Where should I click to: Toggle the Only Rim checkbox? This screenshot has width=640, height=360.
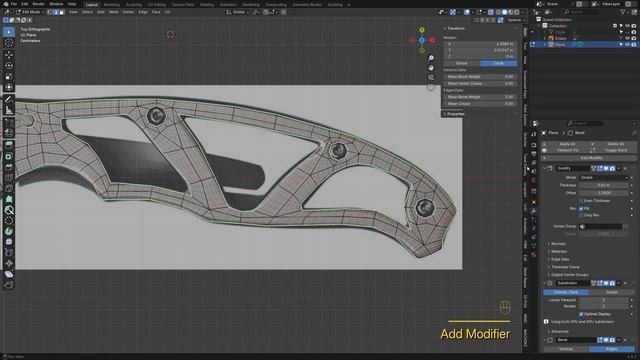(x=581, y=215)
